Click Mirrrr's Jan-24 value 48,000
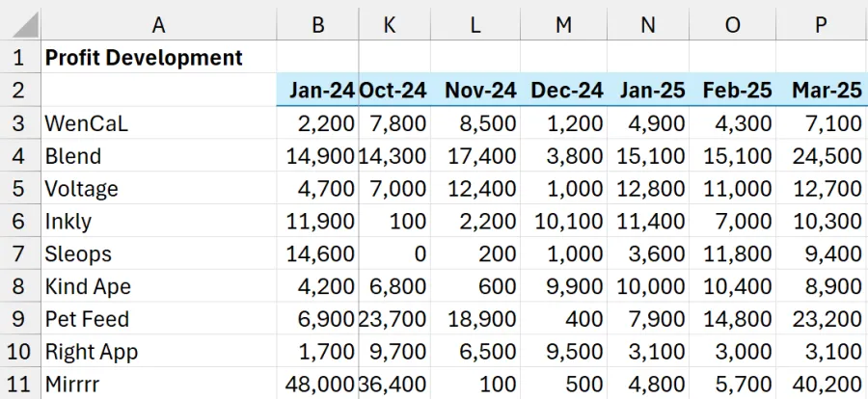The width and height of the screenshot is (868, 399). [317, 383]
